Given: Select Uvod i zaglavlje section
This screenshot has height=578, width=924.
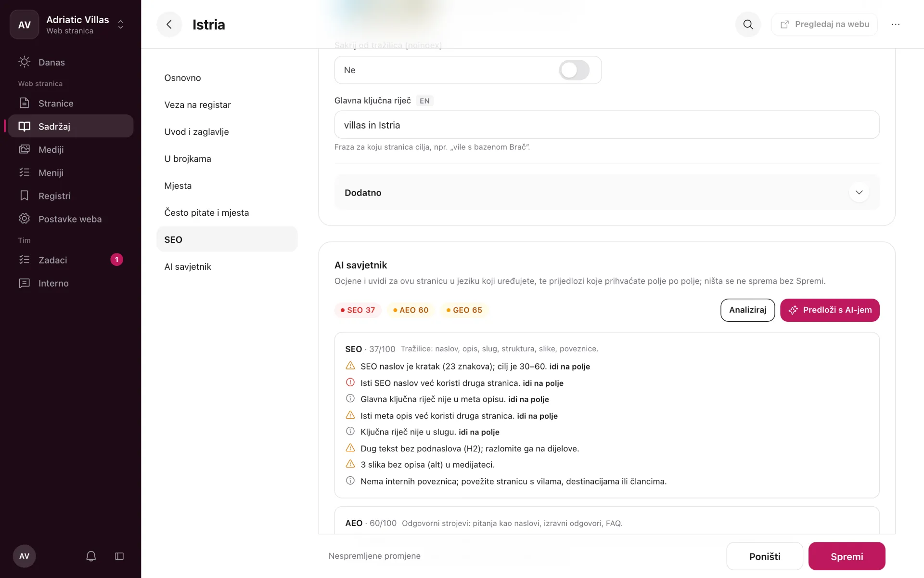Looking at the screenshot, I should point(227,132).
